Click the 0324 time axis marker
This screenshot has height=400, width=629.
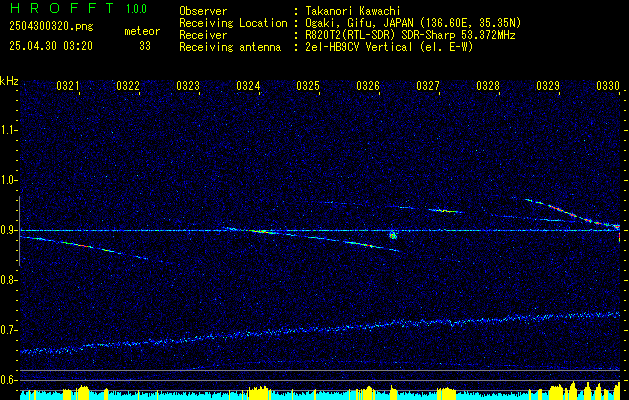[x=248, y=85]
